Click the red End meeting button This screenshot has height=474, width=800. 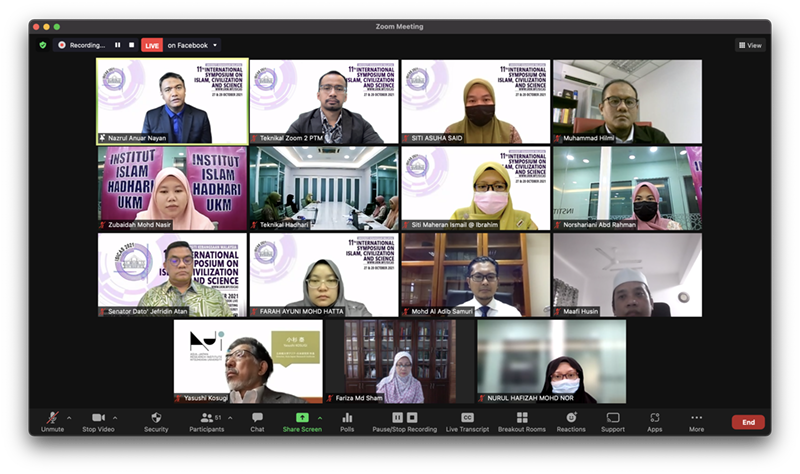(747, 422)
